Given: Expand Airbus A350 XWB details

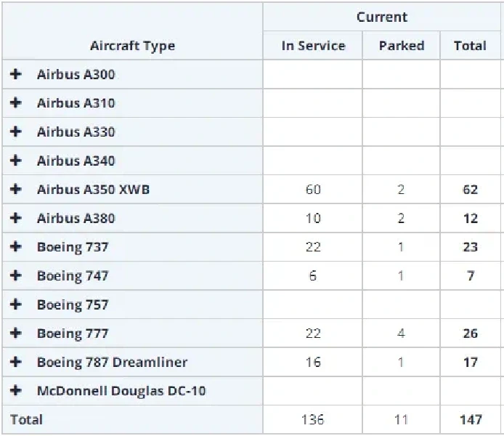Looking at the screenshot, I should point(16,190).
